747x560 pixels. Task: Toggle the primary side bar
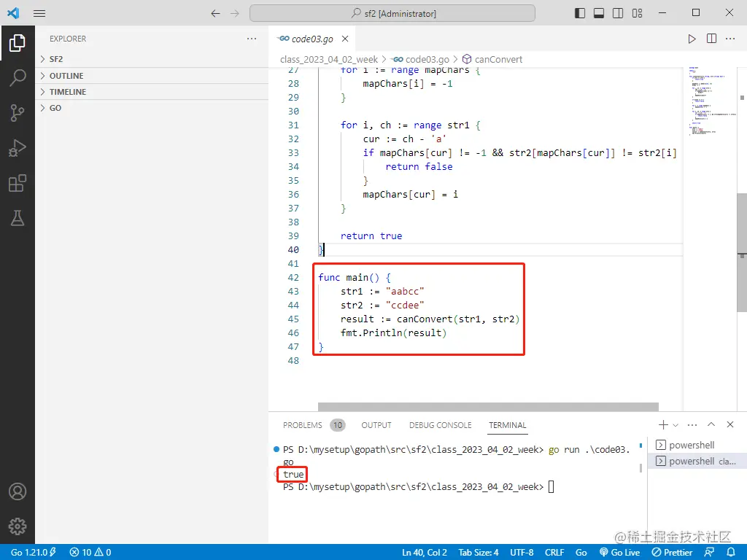pos(580,13)
